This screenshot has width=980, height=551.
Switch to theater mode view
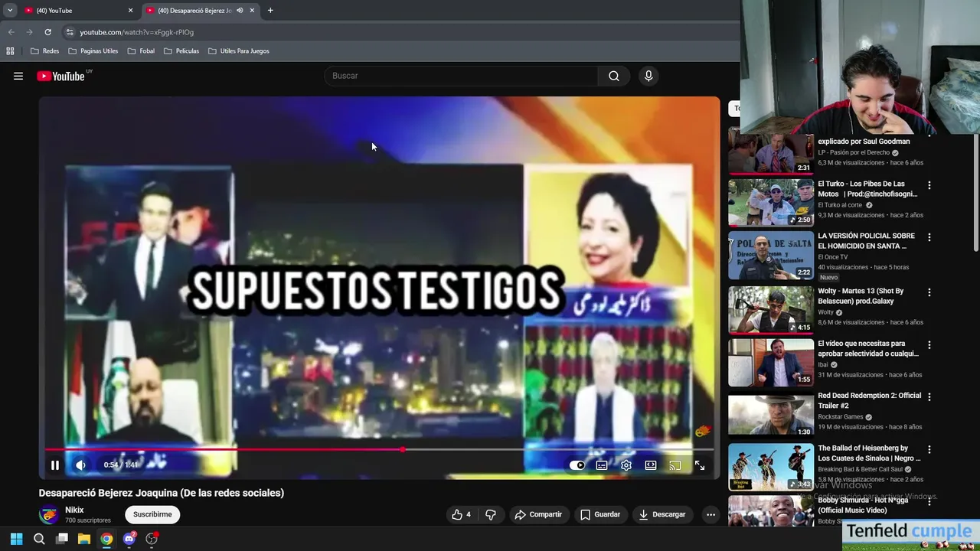click(x=651, y=465)
